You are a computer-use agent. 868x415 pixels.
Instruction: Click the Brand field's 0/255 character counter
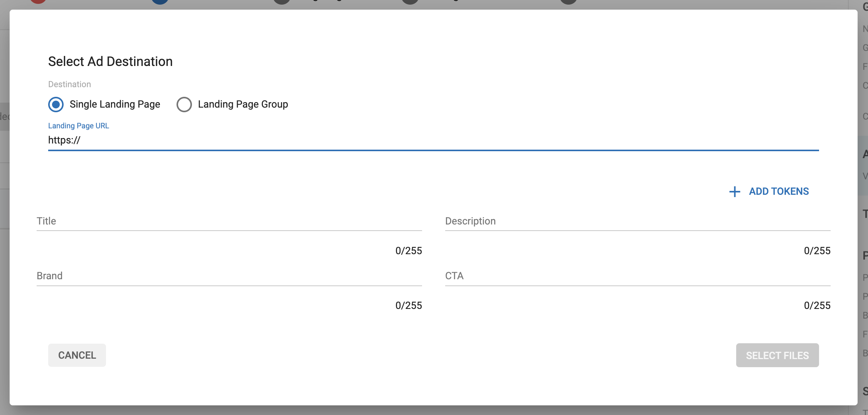click(x=409, y=305)
